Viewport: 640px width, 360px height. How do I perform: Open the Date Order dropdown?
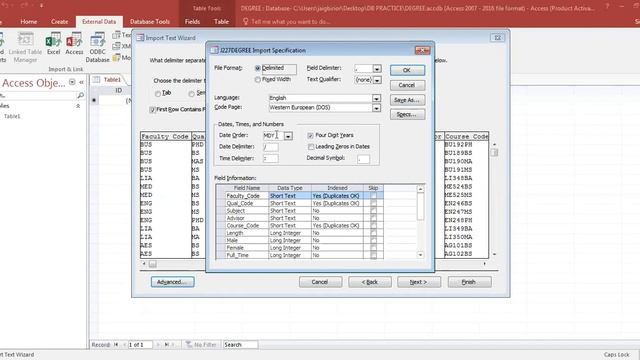(288, 136)
